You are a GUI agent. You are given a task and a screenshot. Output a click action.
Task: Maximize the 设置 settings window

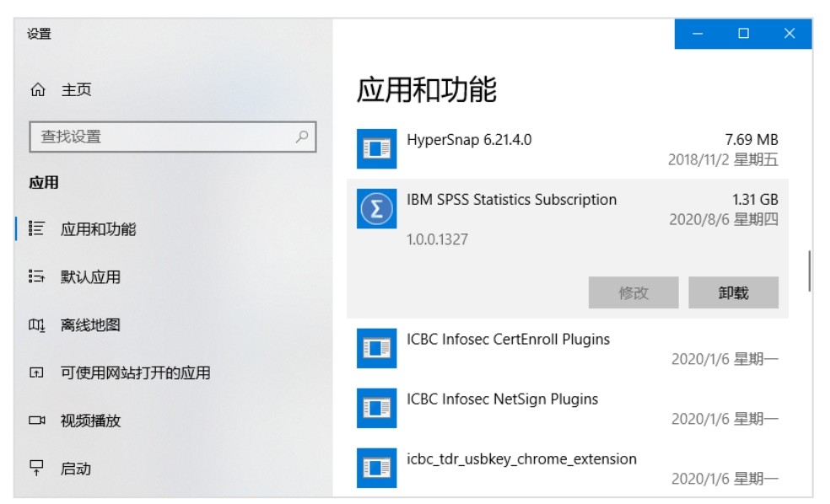click(743, 34)
